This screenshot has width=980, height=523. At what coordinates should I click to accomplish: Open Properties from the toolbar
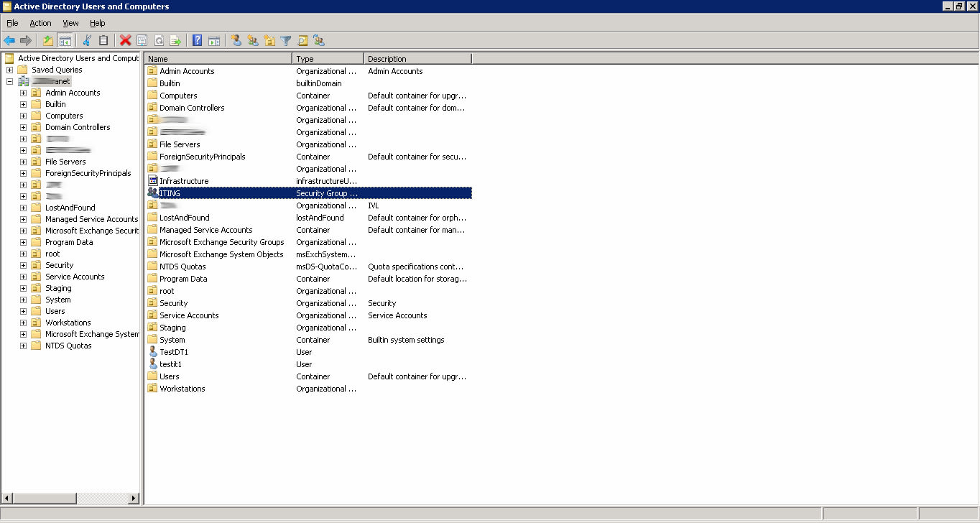coord(142,41)
